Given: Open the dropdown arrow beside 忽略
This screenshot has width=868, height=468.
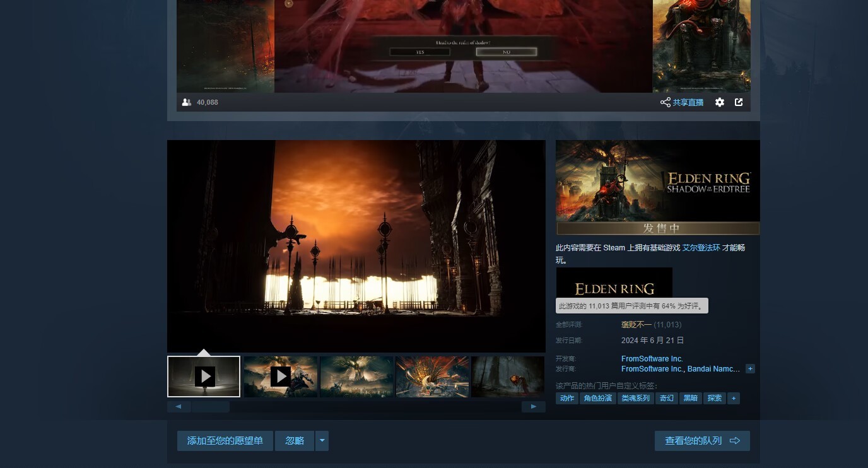Looking at the screenshot, I should pos(322,441).
